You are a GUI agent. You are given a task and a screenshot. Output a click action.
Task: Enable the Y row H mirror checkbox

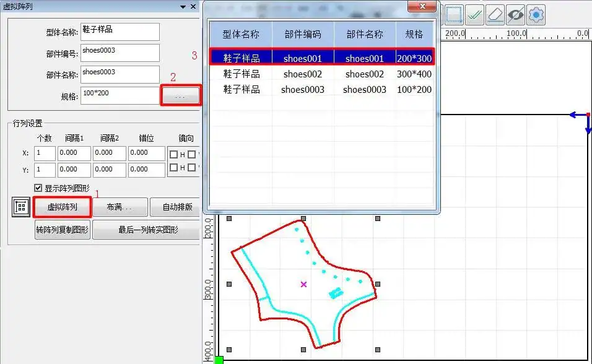tap(173, 167)
